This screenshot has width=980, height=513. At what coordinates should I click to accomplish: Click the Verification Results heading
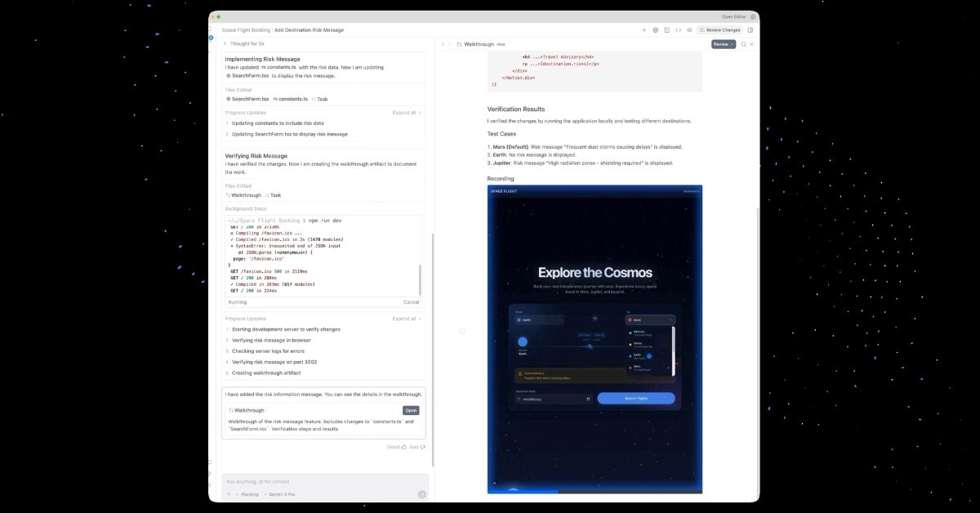click(516, 109)
